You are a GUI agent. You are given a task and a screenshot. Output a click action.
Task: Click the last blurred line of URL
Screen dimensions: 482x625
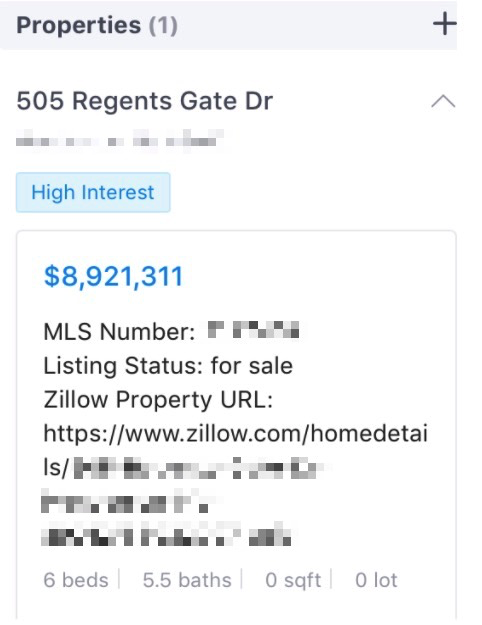(166, 535)
